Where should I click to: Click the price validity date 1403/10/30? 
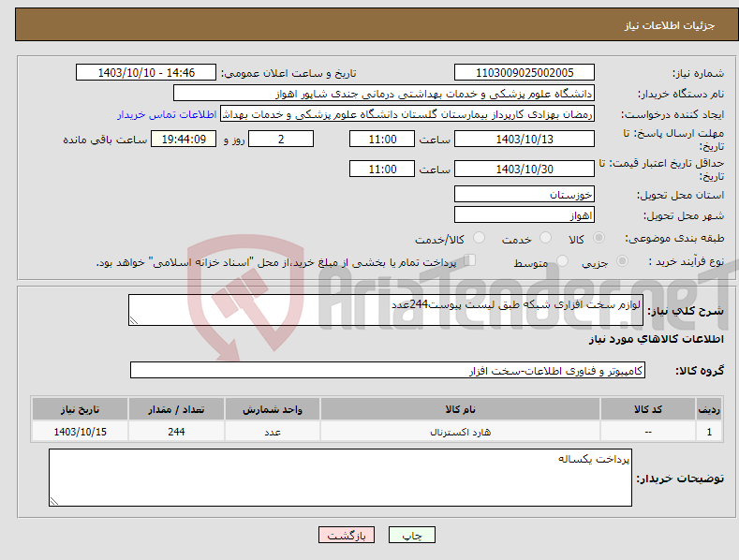(525, 169)
